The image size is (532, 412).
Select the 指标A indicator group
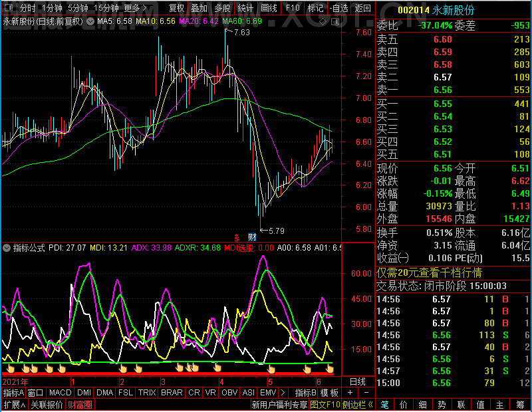[x=13, y=393]
